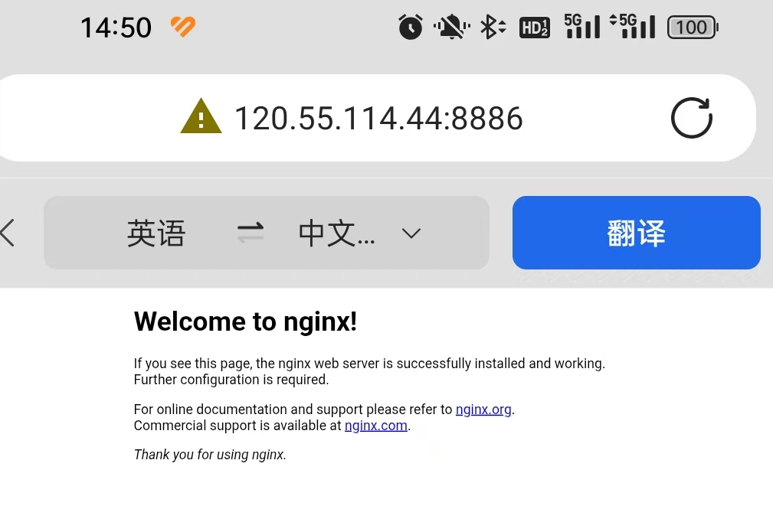
Task: Tap the insecure connection warning triangle
Action: 201,117
